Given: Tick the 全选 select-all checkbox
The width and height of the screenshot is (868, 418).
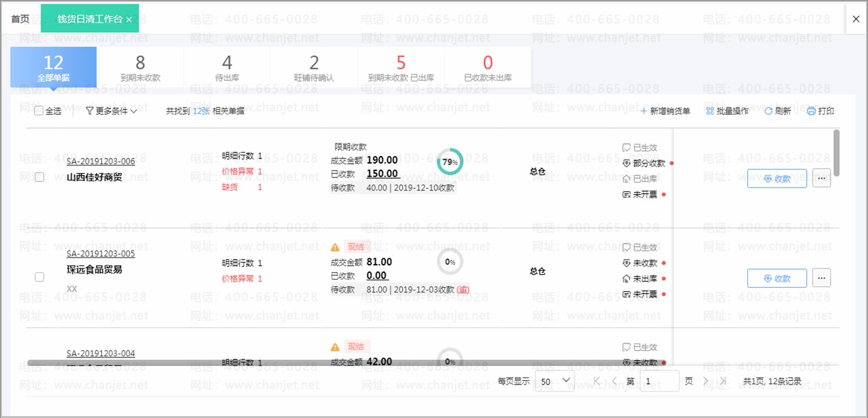Looking at the screenshot, I should [x=39, y=111].
